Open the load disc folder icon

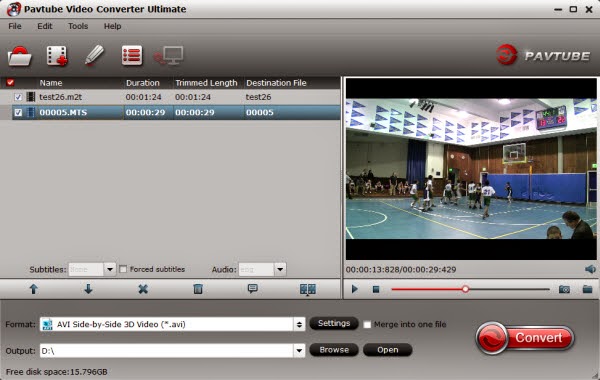(x=20, y=56)
